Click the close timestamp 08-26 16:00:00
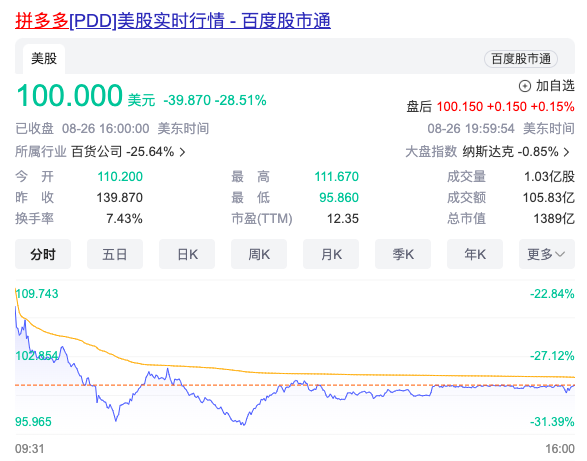Viewport: 587px width, 461px height. [x=106, y=129]
